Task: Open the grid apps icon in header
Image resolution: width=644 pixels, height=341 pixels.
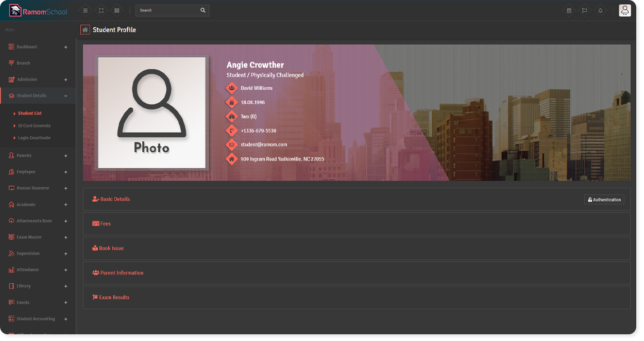Action: pyautogui.click(x=117, y=10)
